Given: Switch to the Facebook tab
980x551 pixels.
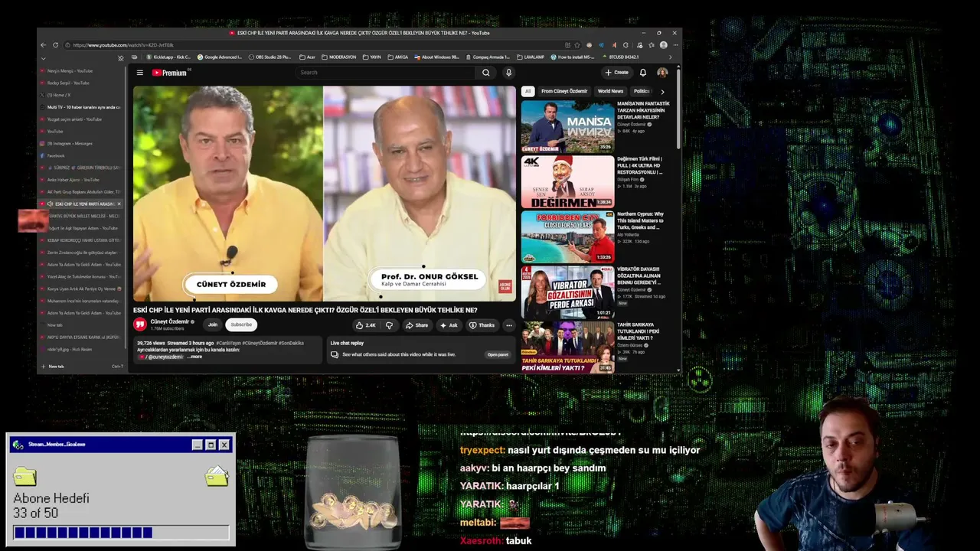Looking at the screenshot, I should [x=80, y=156].
